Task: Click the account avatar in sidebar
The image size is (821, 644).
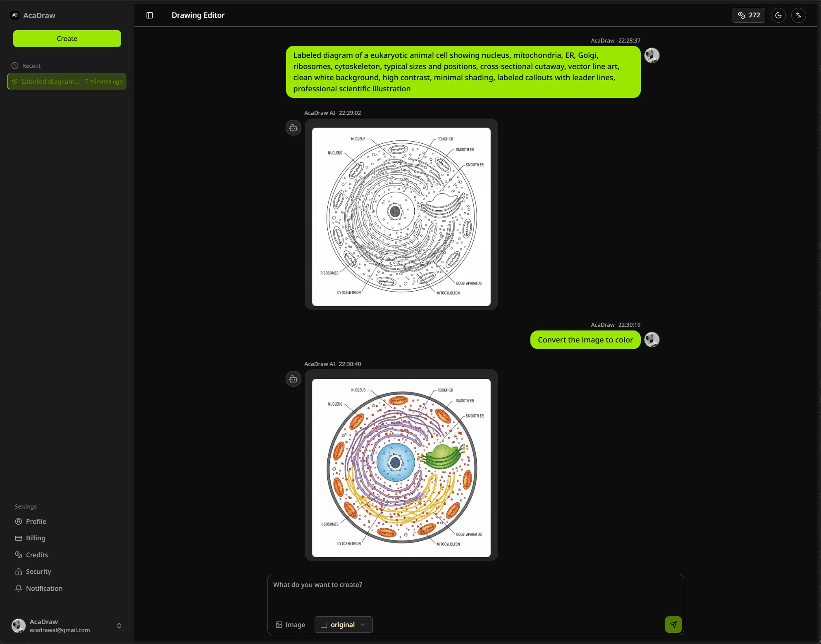Action: pos(18,626)
